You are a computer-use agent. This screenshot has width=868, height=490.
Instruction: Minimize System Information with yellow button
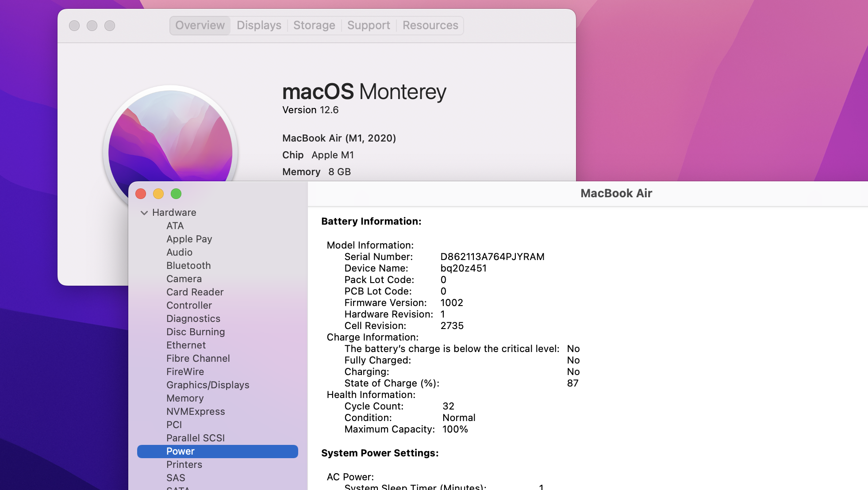(x=158, y=194)
